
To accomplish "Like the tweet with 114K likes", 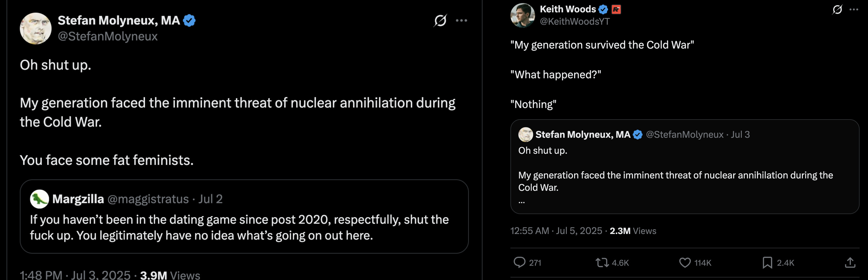I will (685, 262).
